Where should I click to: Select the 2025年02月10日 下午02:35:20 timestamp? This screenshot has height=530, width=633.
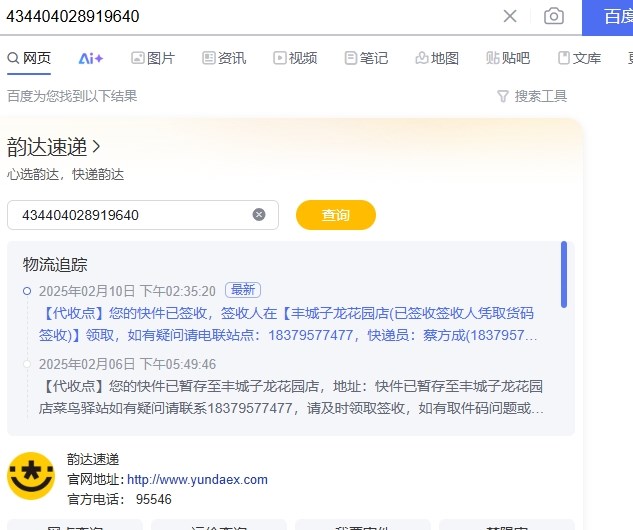click(x=127, y=291)
